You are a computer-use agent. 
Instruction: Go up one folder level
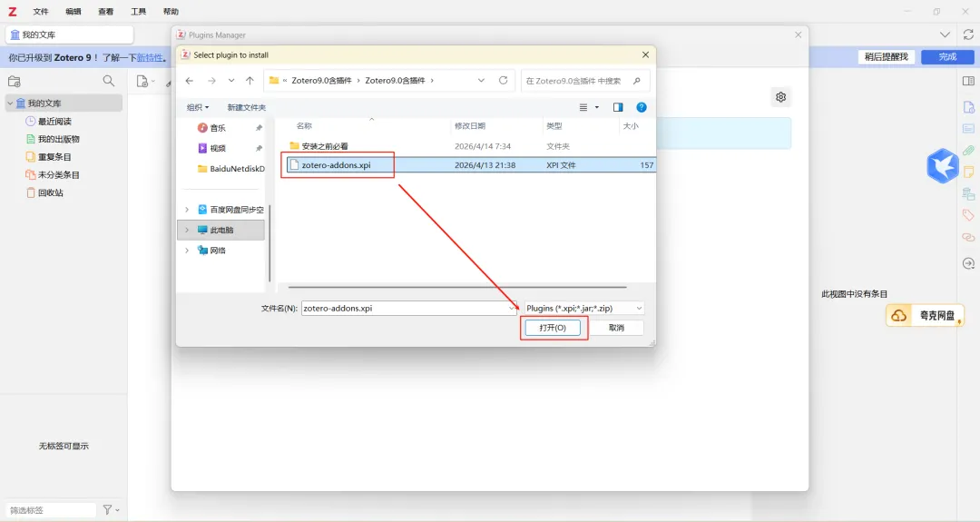pos(250,81)
